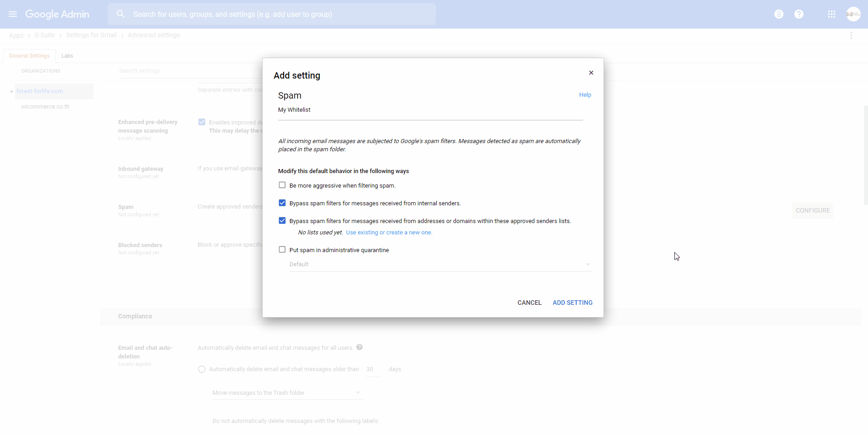The height and width of the screenshot is (437, 868).
Task: Click the auto-deletion help tooltip icon
Action: click(x=359, y=348)
